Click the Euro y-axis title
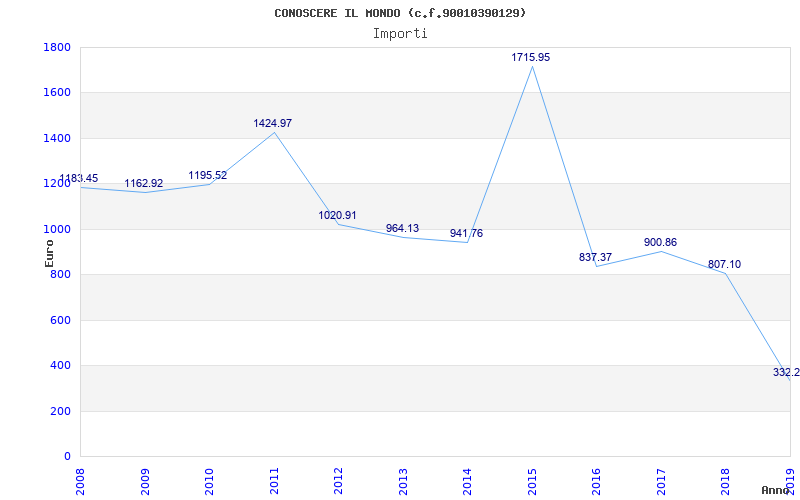Screen dimensions: 800x500 click(x=49, y=253)
